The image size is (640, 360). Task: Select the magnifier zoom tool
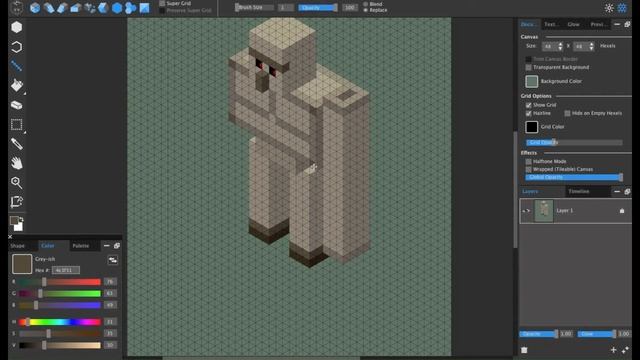click(16, 182)
